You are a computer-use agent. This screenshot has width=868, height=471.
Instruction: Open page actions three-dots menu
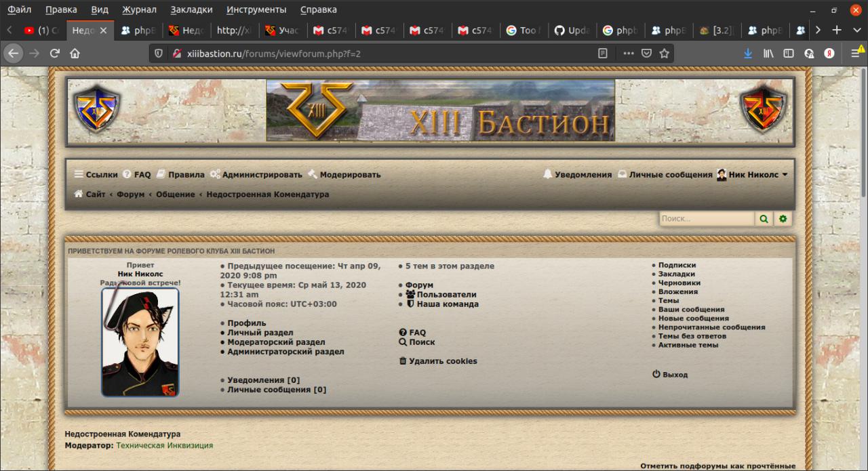click(x=628, y=54)
